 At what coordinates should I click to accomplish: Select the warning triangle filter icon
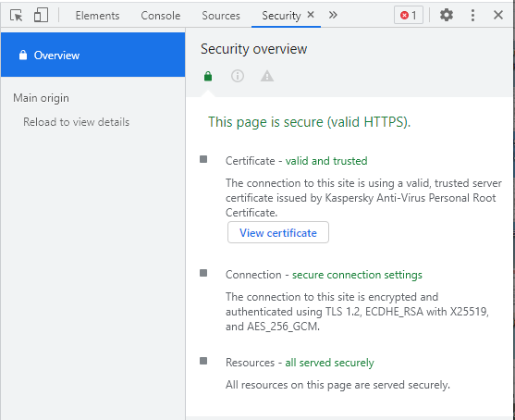pos(267,76)
